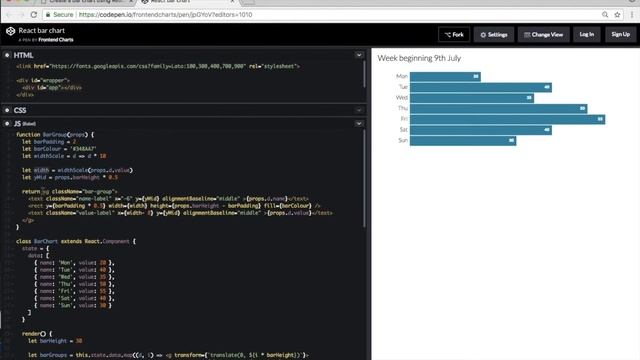Click the CodePen logo icon
This screenshot has height=360, width=640.
[x=10, y=31]
